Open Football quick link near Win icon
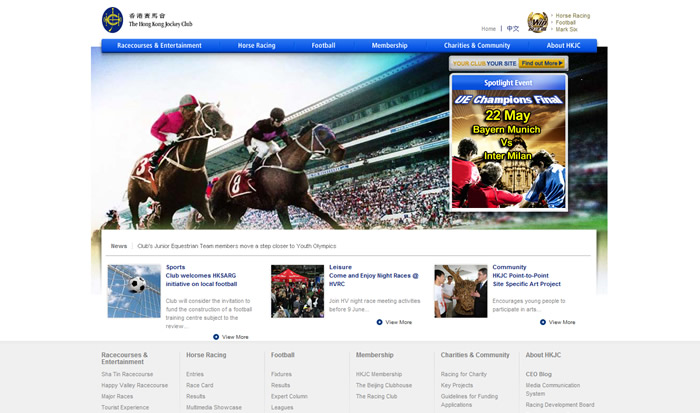700x413 pixels. [566, 22]
